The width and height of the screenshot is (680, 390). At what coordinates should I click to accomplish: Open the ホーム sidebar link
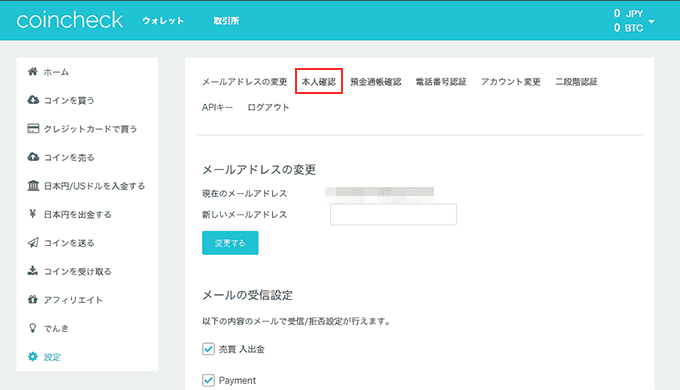click(56, 72)
